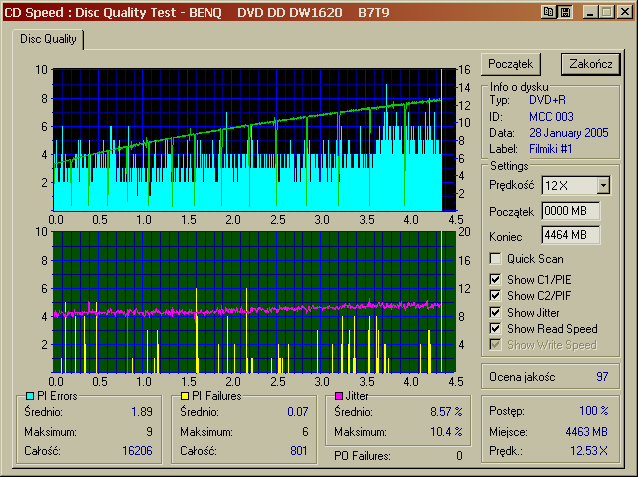Click the upper PI Errors graph area
Screen dimensions: 638x477
click(x=254, y=140)
